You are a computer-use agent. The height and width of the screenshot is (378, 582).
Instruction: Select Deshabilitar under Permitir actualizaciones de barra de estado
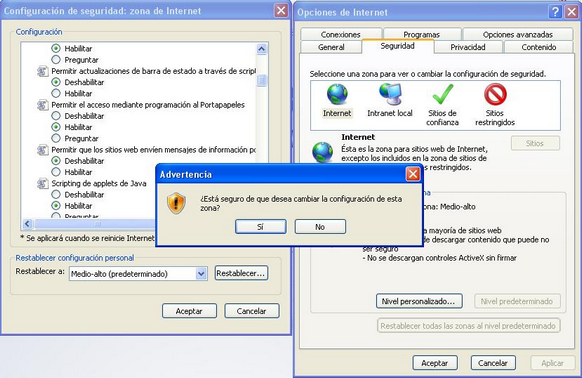click(x=56, y=82)
